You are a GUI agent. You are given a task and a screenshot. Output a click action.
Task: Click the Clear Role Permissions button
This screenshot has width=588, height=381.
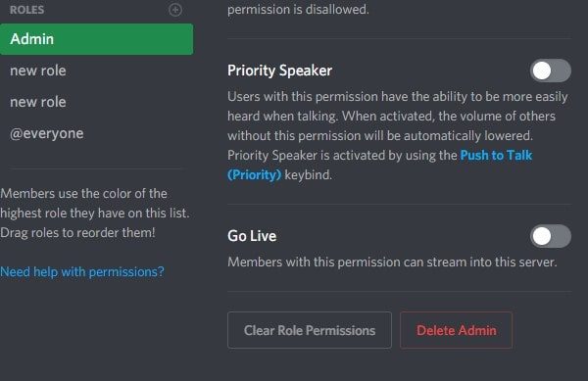point(310,330)
